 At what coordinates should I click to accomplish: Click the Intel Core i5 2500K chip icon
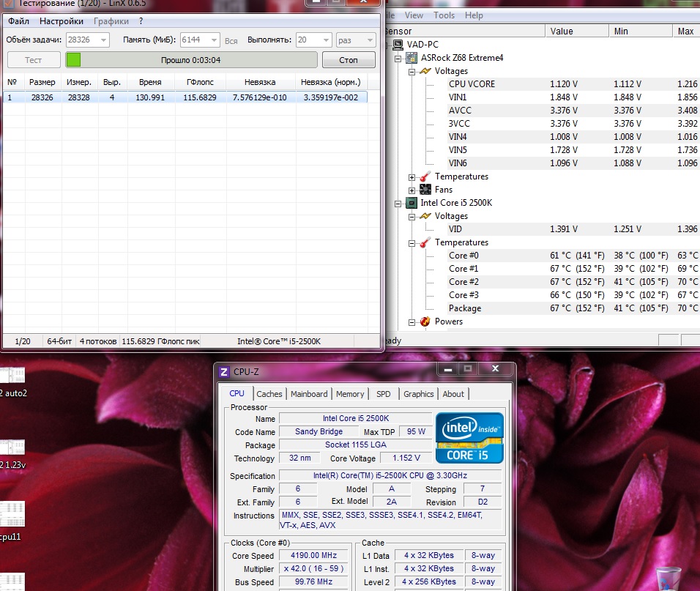tap(412, 203)
